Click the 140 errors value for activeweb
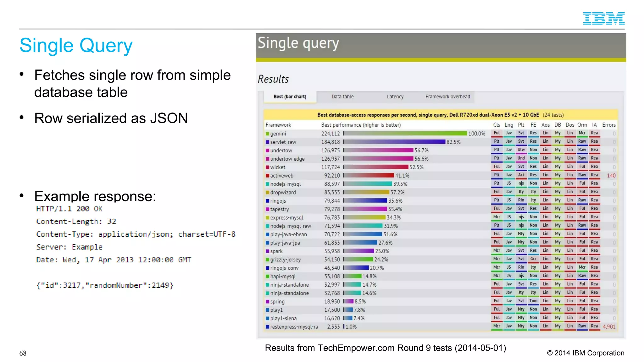Screen dimensions: 644x362 (611, 176)
